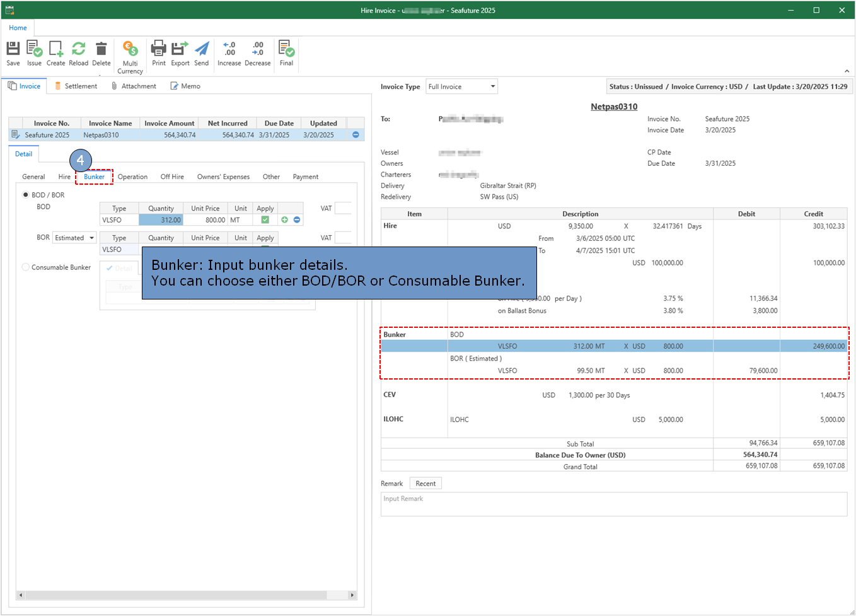
Task: Click the horizontal scrollbar in Detail panel
Action: click(176, 595)
